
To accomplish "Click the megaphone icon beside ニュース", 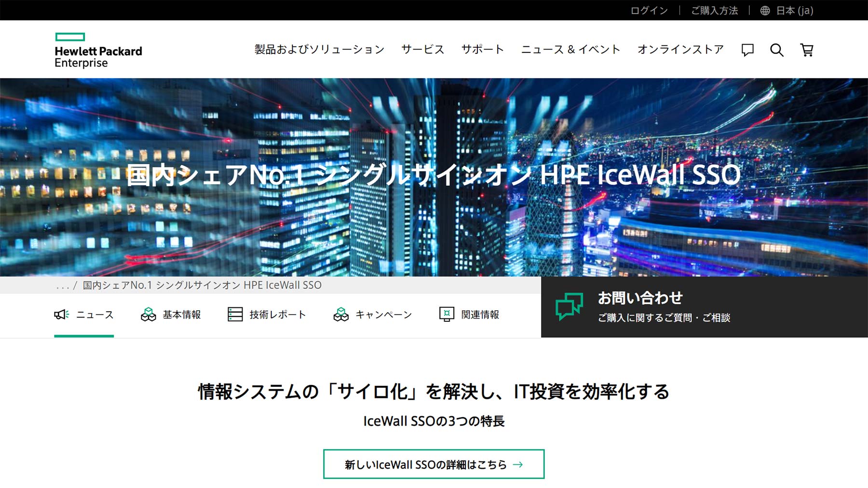I will [x=61, y=315].
